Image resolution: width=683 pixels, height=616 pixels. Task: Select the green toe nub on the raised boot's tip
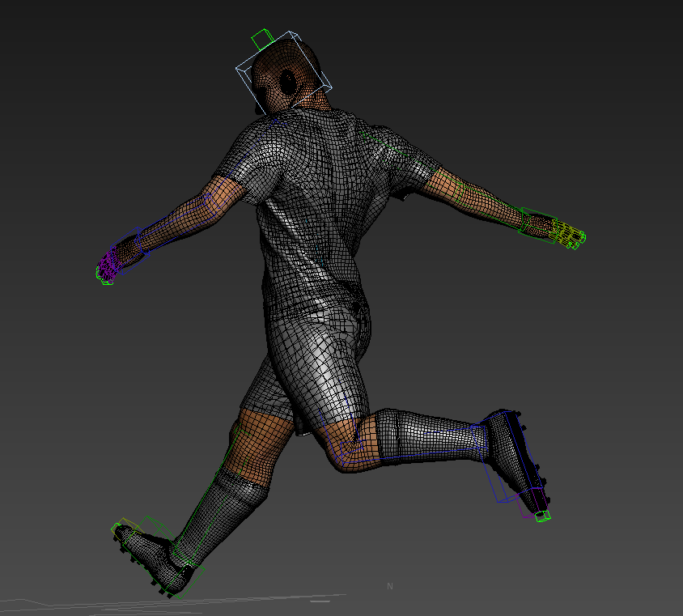point(543,516)
